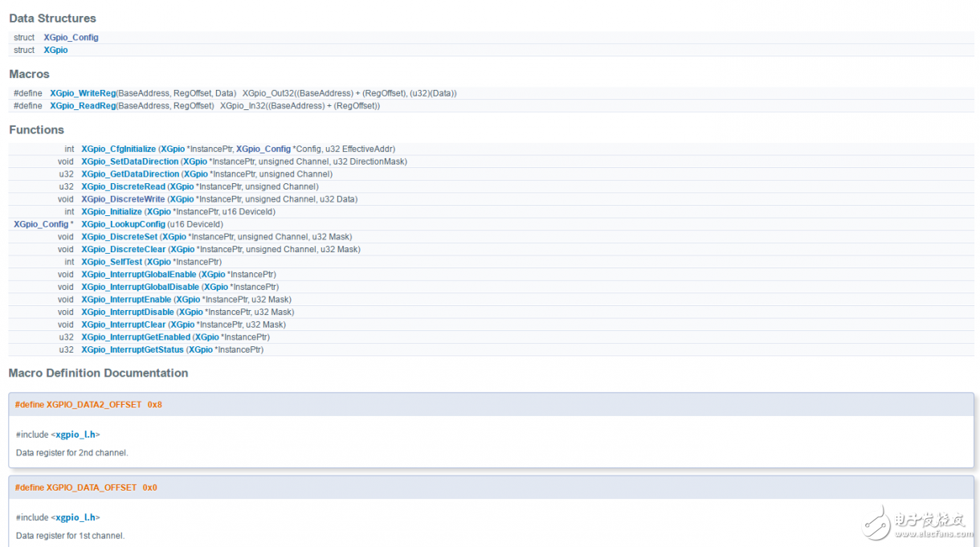Open XGpio_GetDataDirection function link
This screenshot has height=547, width=980.
[130, 174]
